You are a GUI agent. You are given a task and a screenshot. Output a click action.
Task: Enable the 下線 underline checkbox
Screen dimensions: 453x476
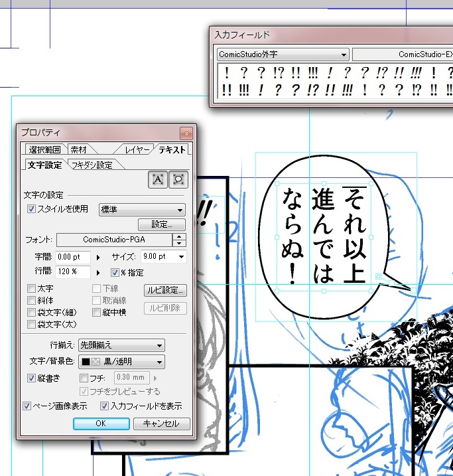click(96, 288)
